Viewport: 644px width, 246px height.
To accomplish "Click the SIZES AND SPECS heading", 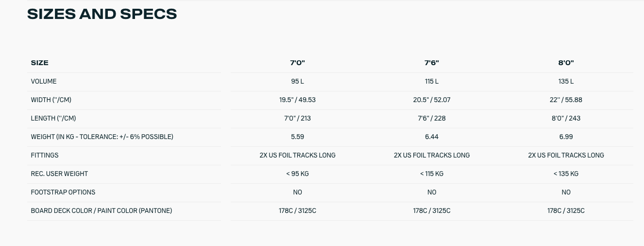I will click(102, 14).
